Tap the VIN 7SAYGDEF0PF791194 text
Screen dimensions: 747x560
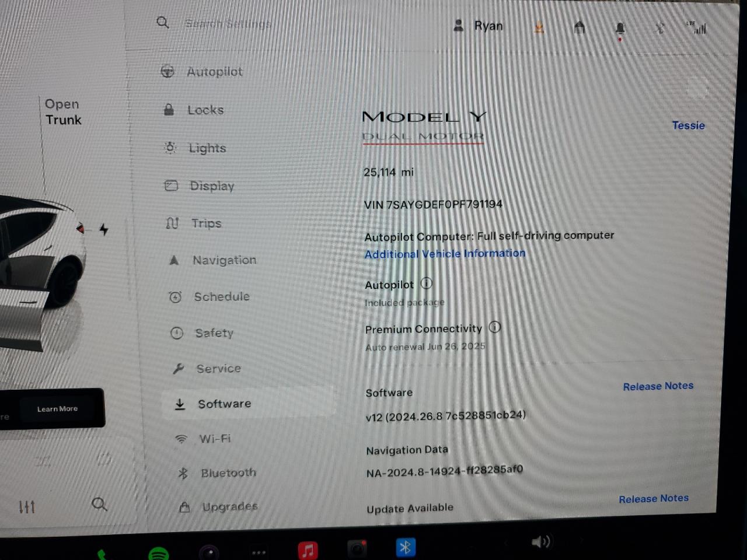pos(433,204)
